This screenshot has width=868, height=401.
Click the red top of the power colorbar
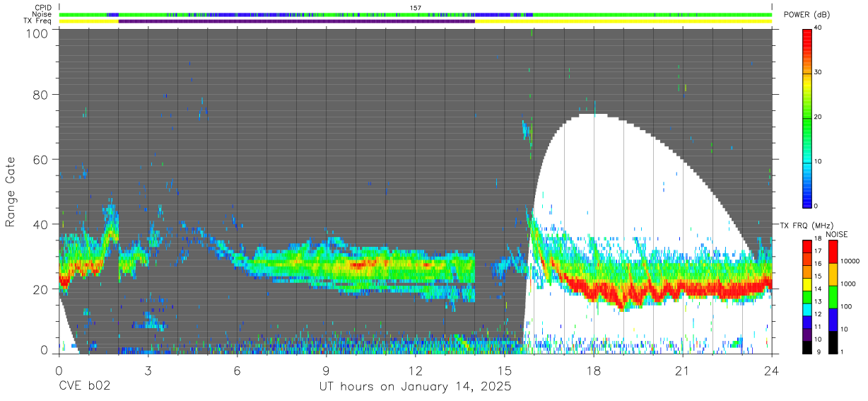pos(807,39)
